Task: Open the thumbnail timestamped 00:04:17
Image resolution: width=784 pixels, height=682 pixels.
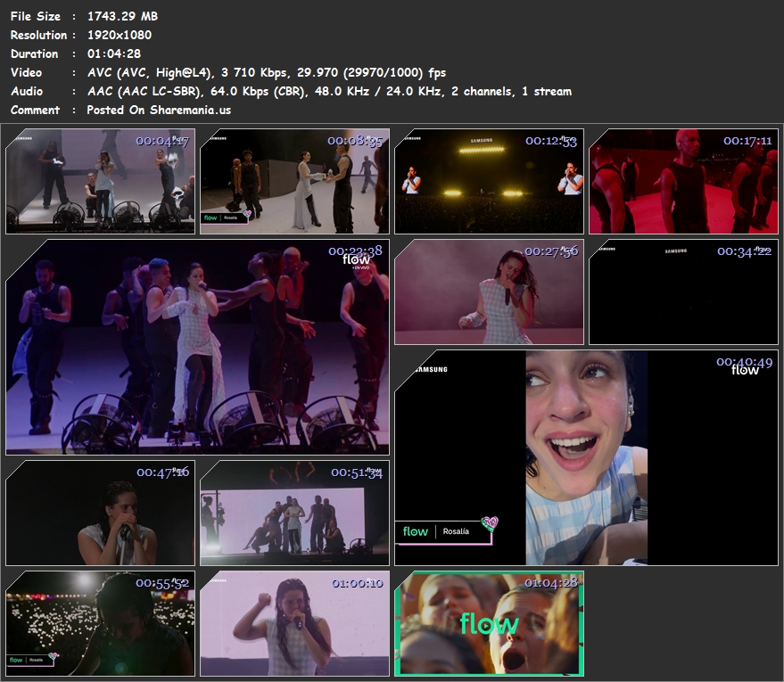Action: coord(100,181)
